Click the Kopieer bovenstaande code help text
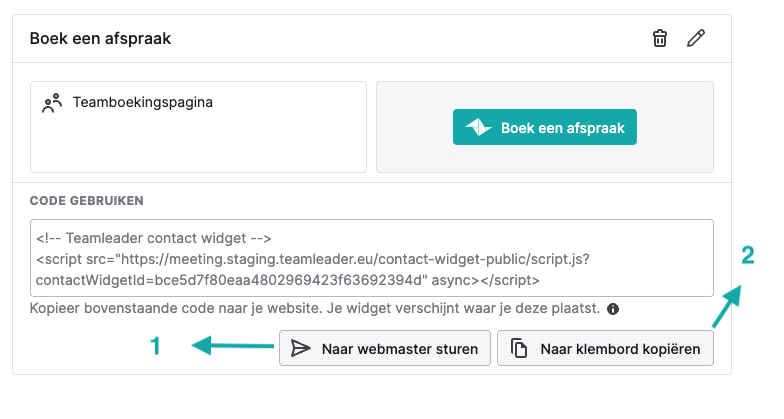This screenshot has height=419, width=784. pos(314,308)
